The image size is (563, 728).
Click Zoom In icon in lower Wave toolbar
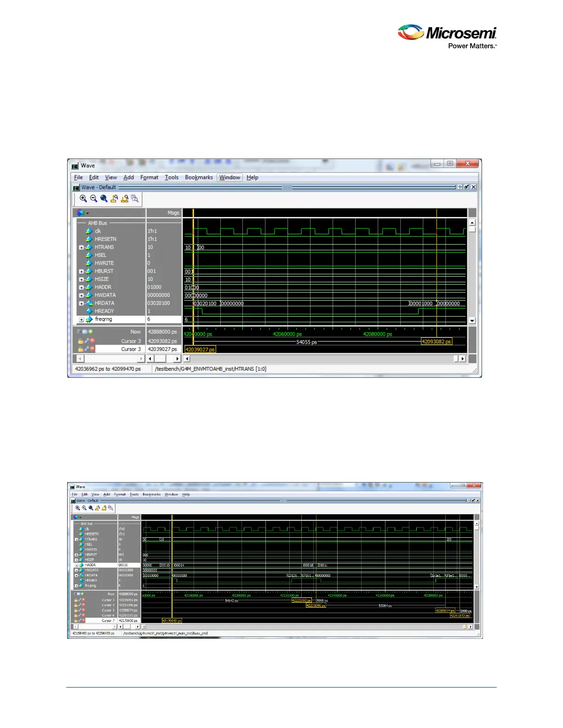[78, 508]
